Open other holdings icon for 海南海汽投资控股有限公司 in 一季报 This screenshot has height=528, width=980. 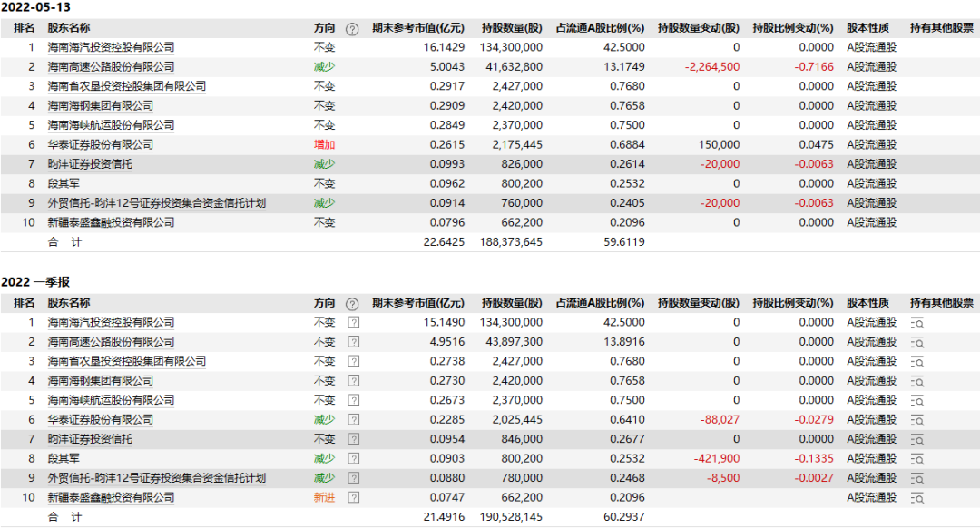pos(916,323)
